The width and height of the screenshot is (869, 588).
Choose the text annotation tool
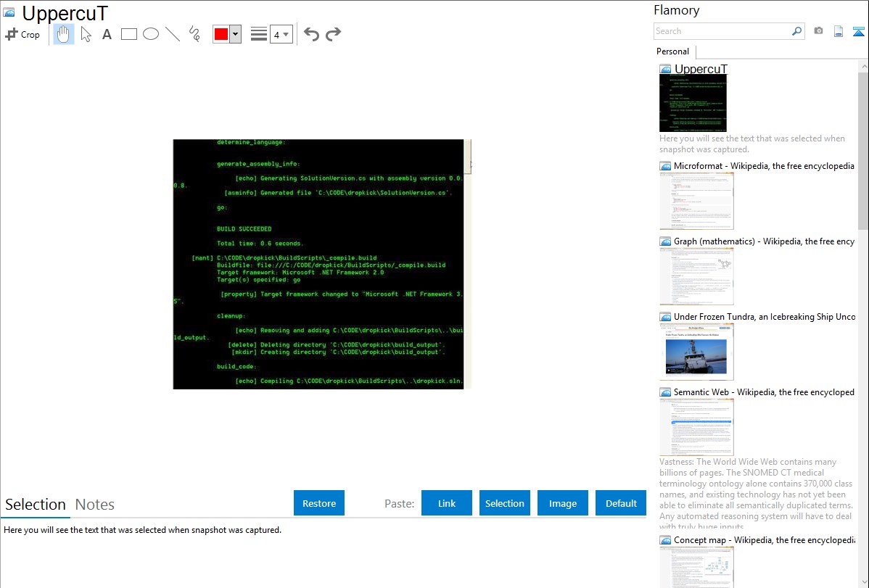point(107,34)
